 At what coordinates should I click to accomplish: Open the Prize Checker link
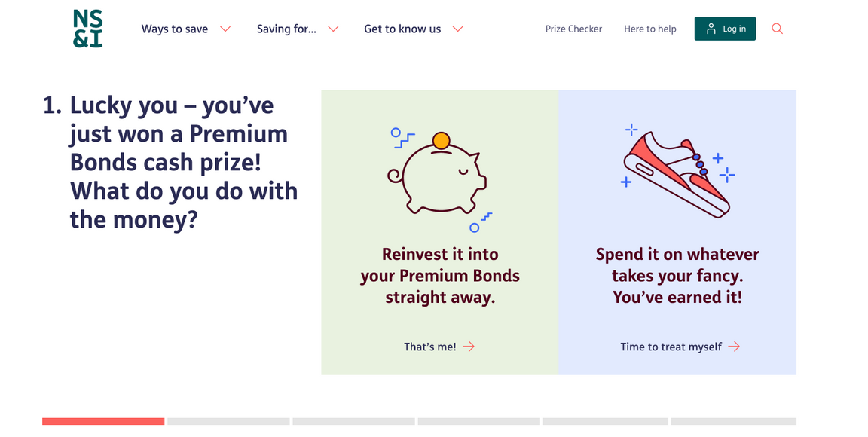[573, 29]
